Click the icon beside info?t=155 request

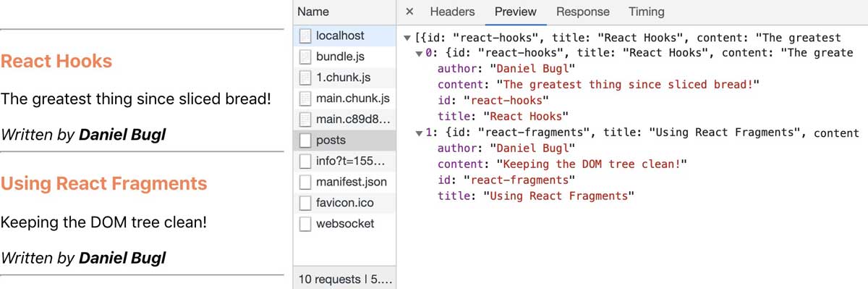click(x=305, y=161)
